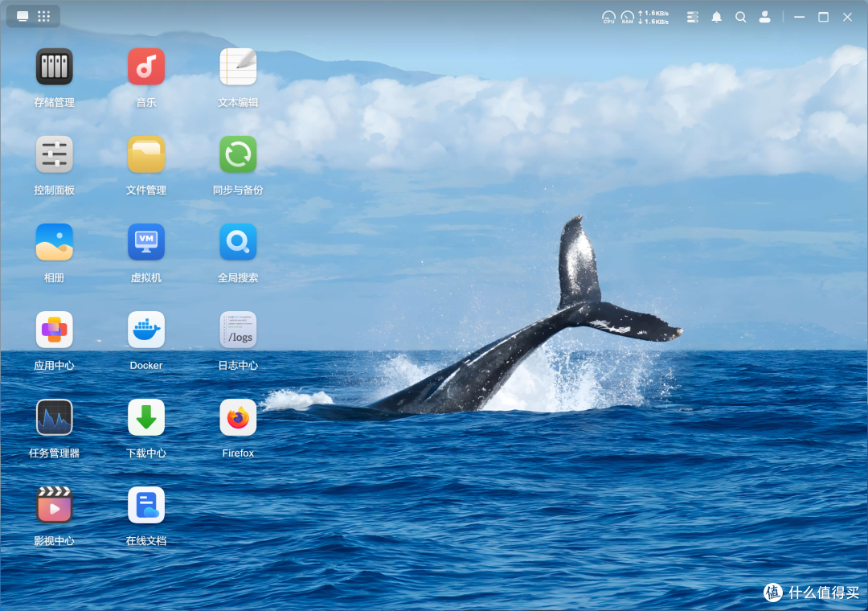Click the top bar search magnifier
This screenshot has height=611, width=868.
(741, 17)
